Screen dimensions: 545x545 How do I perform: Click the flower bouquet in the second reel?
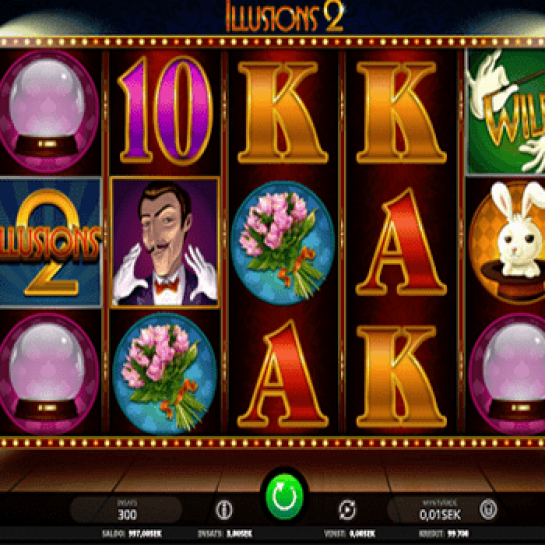click(x=165, y=374)
